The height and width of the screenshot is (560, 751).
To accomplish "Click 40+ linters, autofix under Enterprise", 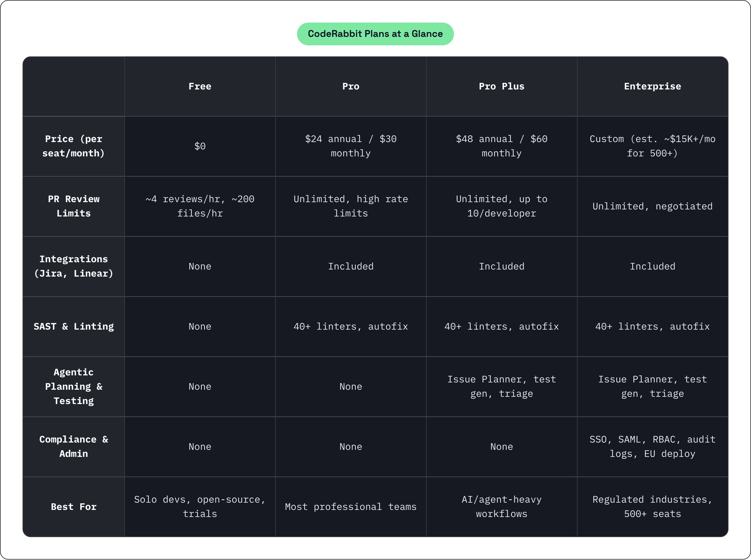I will pyautogui.click(x=652, y=326).
